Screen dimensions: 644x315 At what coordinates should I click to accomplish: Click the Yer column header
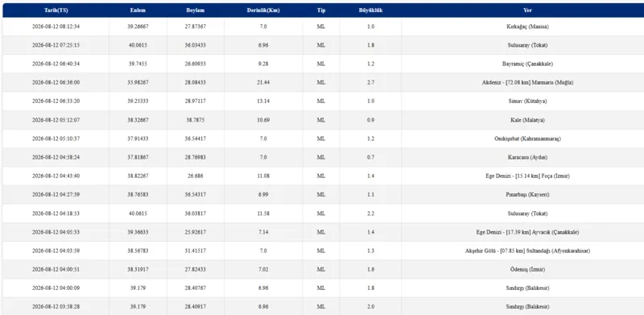[528, 10]
